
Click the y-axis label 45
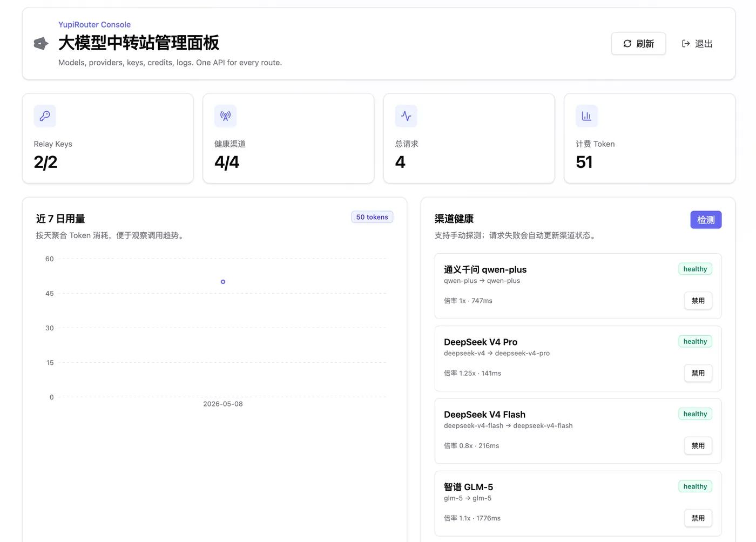50,294
